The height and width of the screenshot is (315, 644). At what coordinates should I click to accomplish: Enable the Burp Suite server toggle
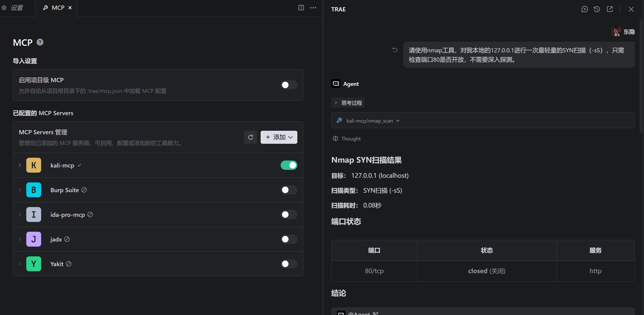click(289, 190)
